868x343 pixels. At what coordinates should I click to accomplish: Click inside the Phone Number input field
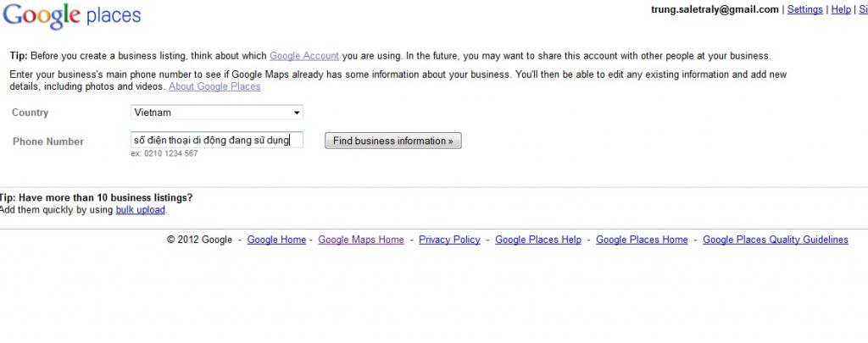click(216, 140)
